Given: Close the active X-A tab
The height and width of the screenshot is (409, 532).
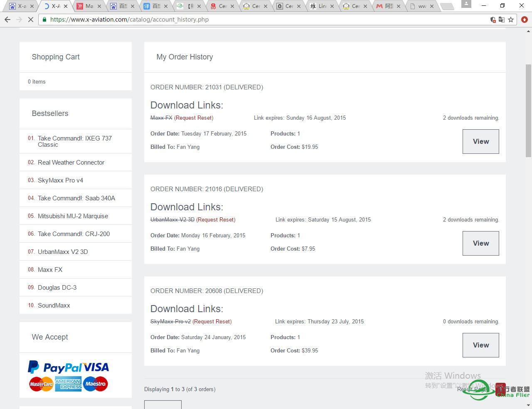Looking at the screenshot, I should pyautogui.click(x=66, y=6).
